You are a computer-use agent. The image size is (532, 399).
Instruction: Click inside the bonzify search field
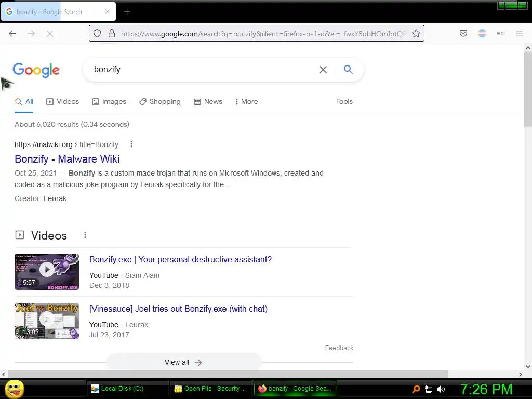(204, 70)
